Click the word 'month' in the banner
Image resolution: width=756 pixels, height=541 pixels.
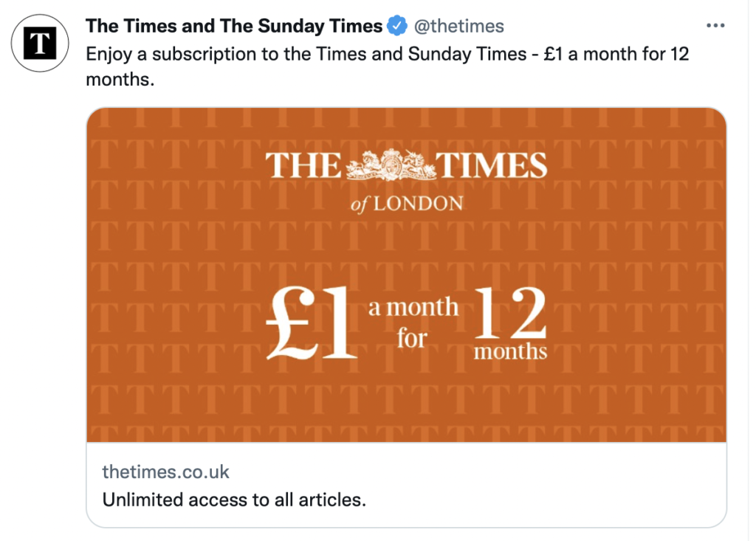(x=427, y=307)
